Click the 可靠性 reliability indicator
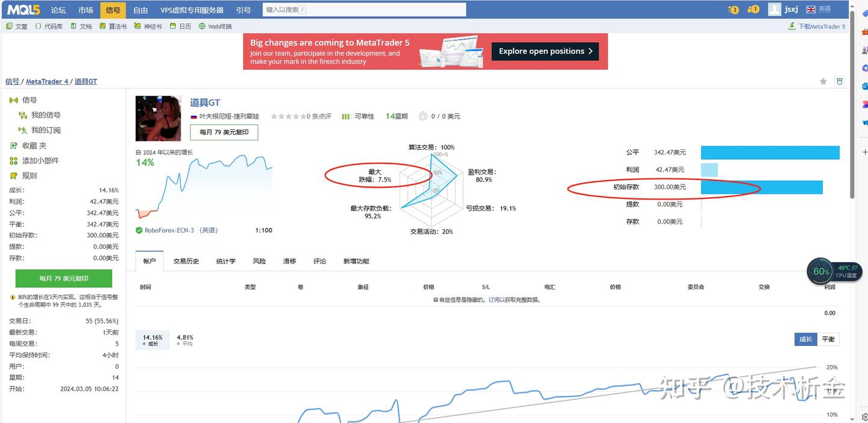868x423 pixels. pos(358,116)
